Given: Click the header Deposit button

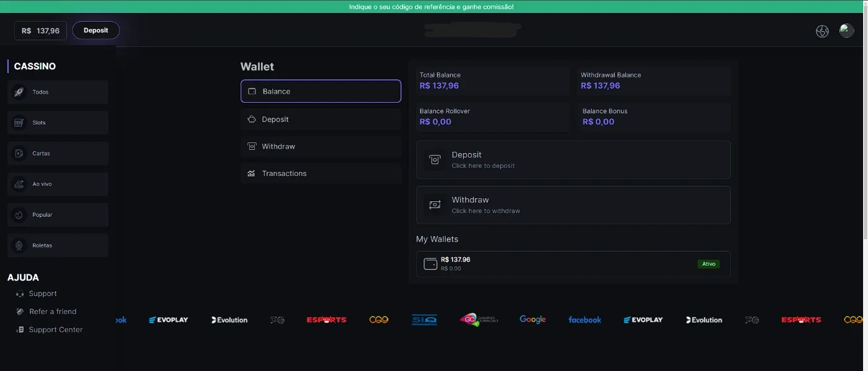Looking at the screenshot, I should [96, 30].
